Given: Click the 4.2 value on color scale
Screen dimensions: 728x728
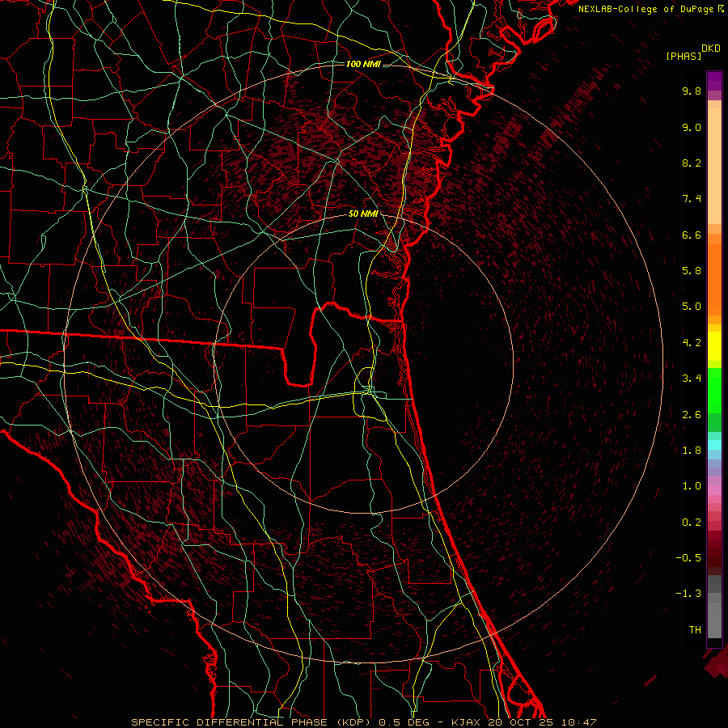Looking at the screenshot, I should (692, 343).
